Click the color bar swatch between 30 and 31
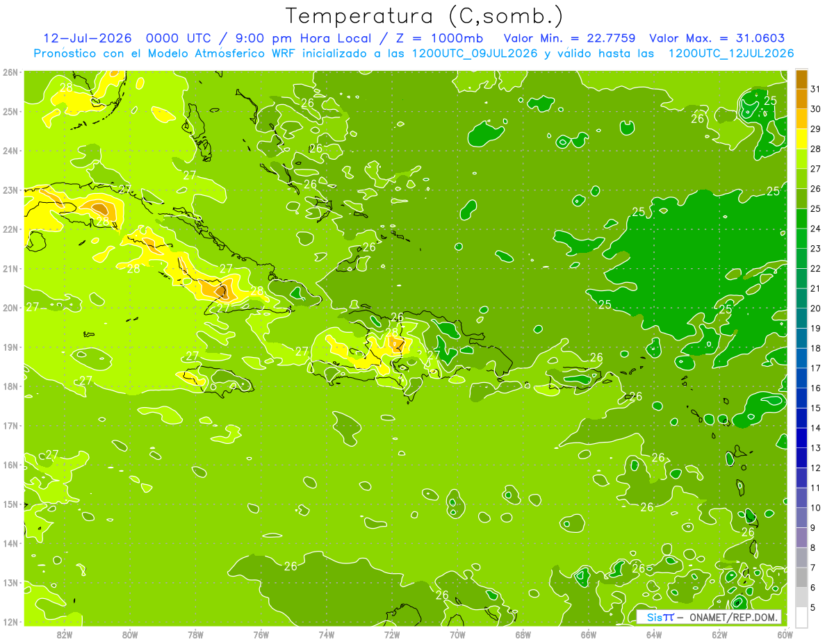Image resolution: width=834 pixels, height=644 pixels. [802, 99]
